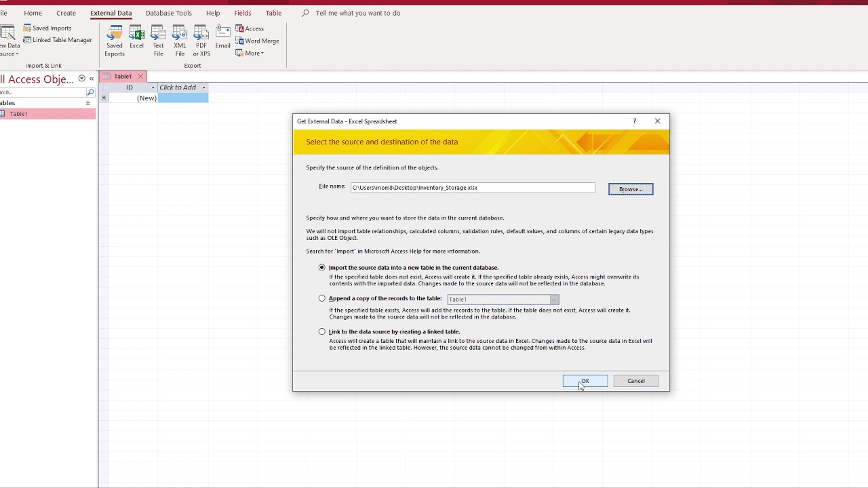Open the Help ribbon tab

point(213,13)
